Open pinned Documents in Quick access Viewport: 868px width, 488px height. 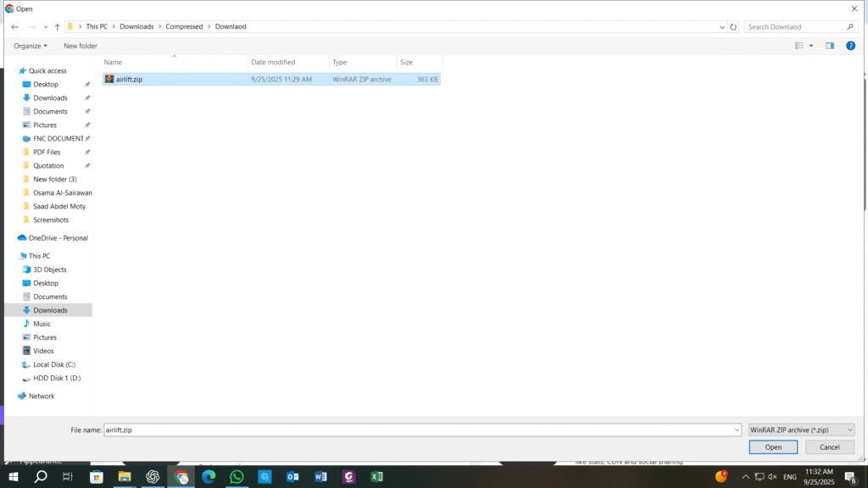[x=50, y=111]
